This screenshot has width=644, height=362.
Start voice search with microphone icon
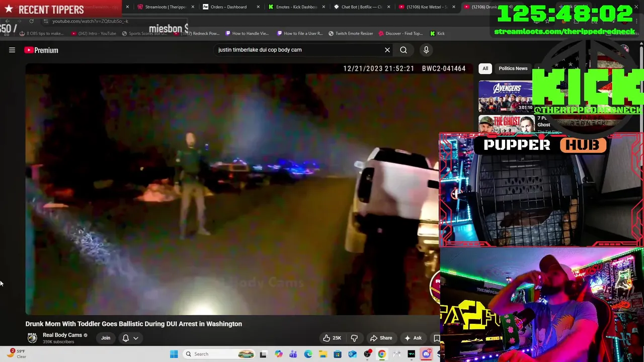point(426,50)
